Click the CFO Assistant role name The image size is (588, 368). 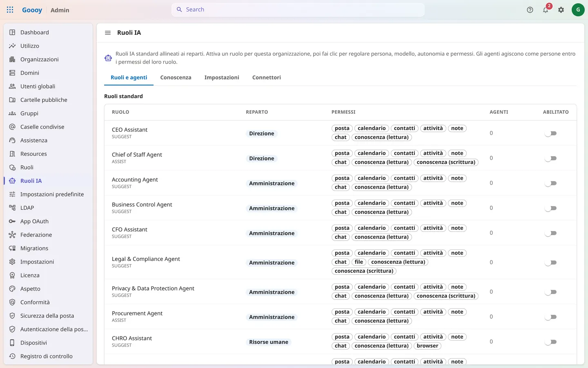pyautogui.click(x=129, y=229)
